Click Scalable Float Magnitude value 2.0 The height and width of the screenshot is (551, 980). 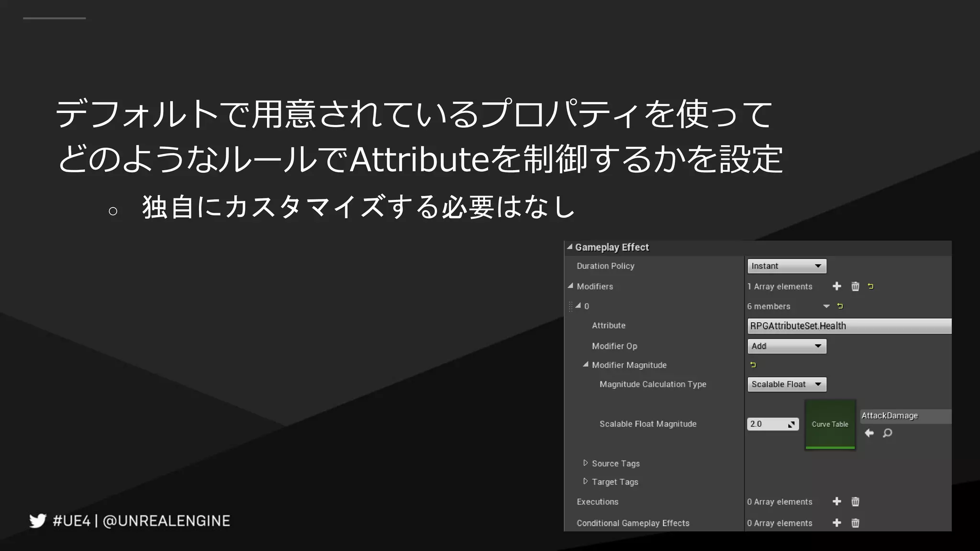coord(773,424)
